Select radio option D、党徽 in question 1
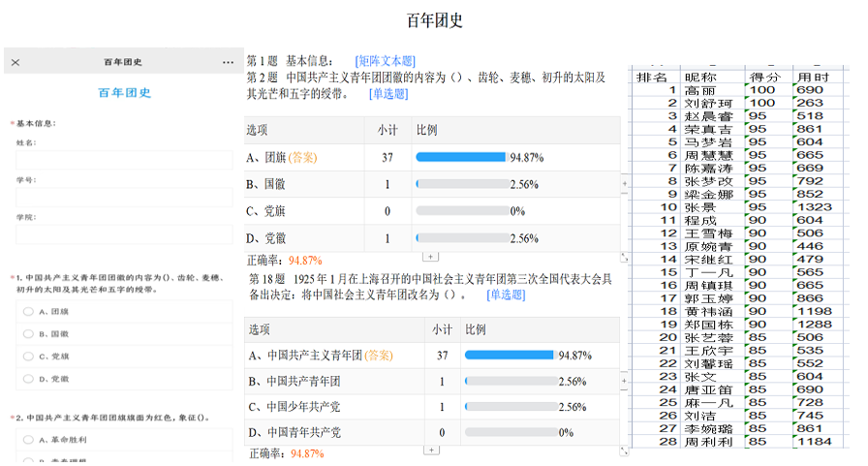The width and height of the screenshot is (868, 466). [28, 379]
